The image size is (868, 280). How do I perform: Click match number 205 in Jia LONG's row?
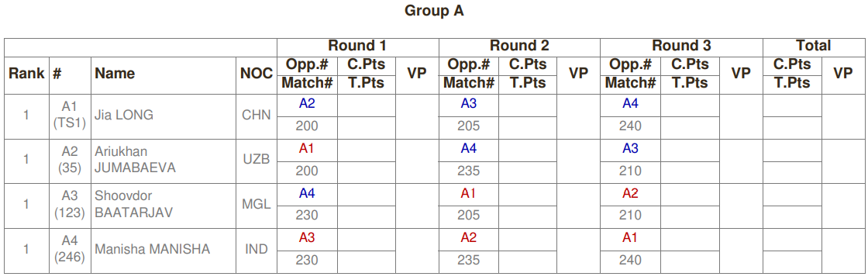tap(468, 126)
